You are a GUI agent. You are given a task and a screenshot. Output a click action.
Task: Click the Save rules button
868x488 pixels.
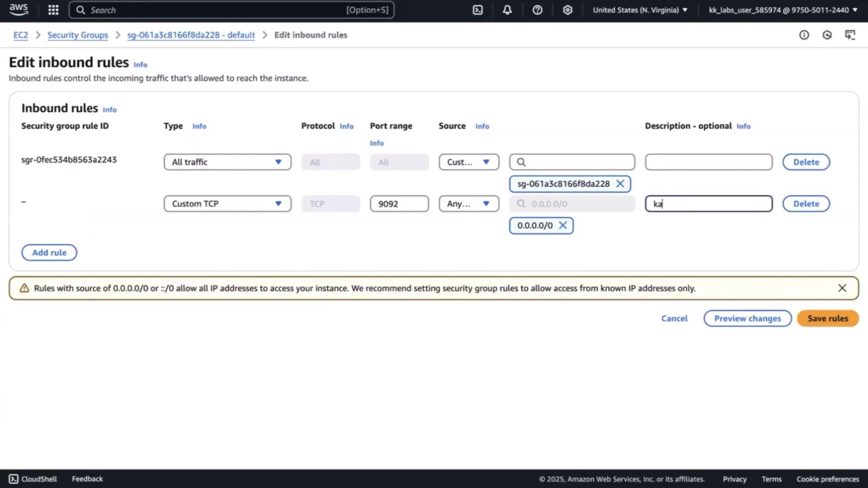827,319
